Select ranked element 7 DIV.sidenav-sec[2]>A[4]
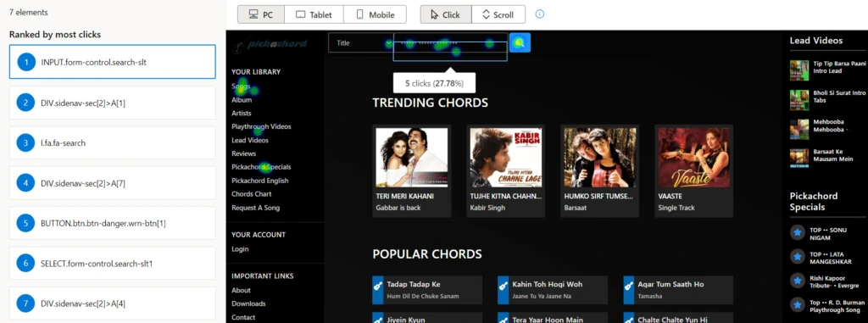This screenshot has height=323, width=868. 113,304
